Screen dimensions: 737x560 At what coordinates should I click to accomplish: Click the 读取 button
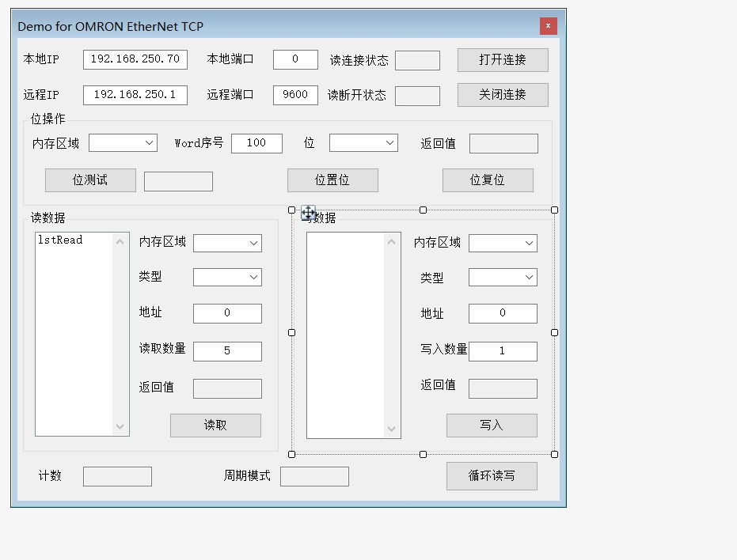click(215, 426)
